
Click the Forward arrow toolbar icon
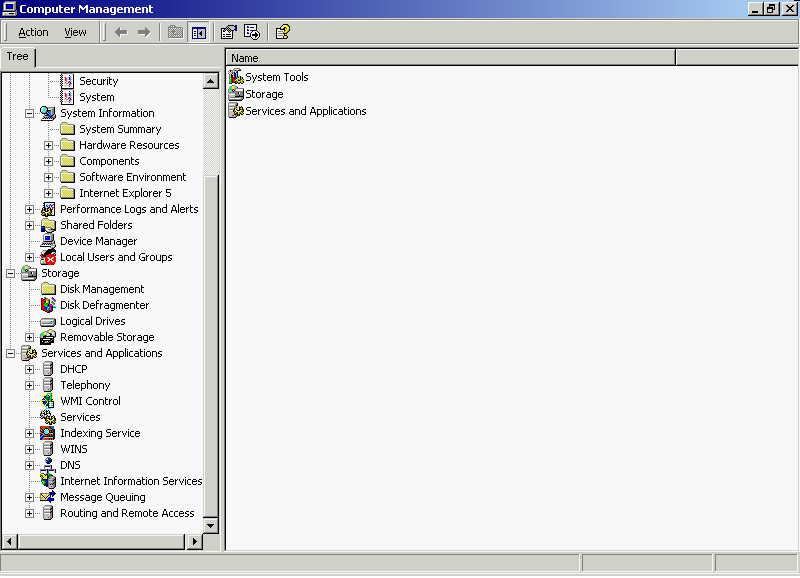[144, 32]
